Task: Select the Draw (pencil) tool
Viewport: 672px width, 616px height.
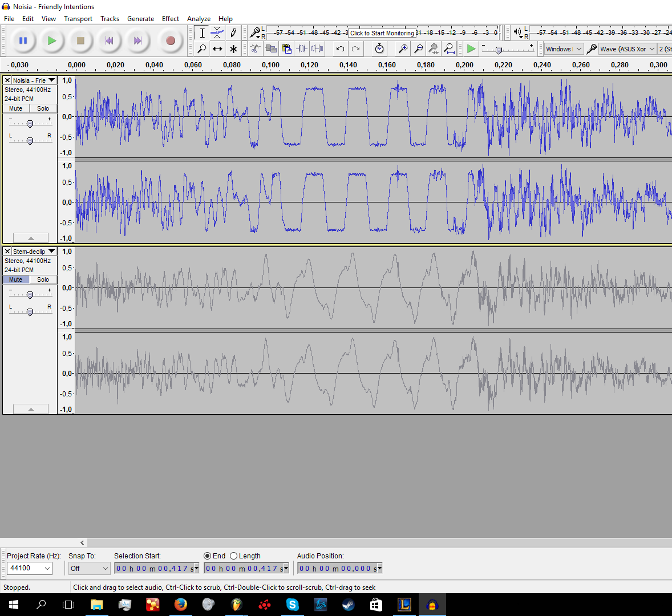Action: click(x=233, y=33)
